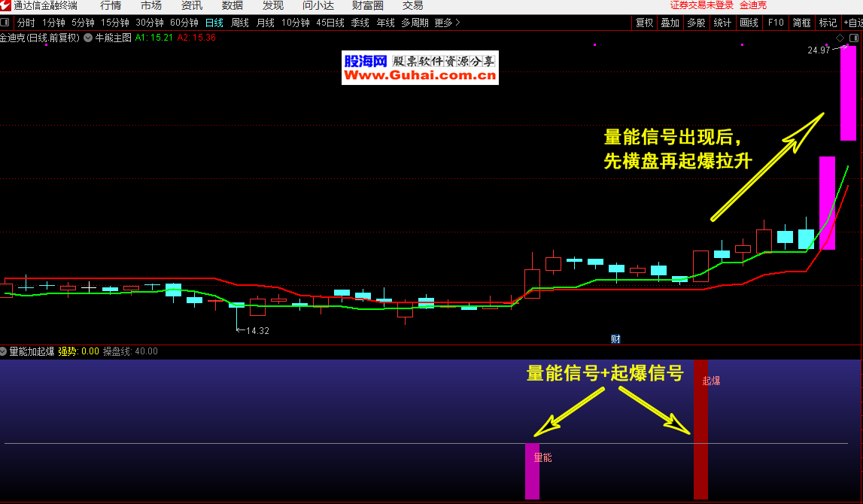This screenshot has width=863, height=504.
Task: Click the 复权 adjustment button
Action: [x=645, y=23]
